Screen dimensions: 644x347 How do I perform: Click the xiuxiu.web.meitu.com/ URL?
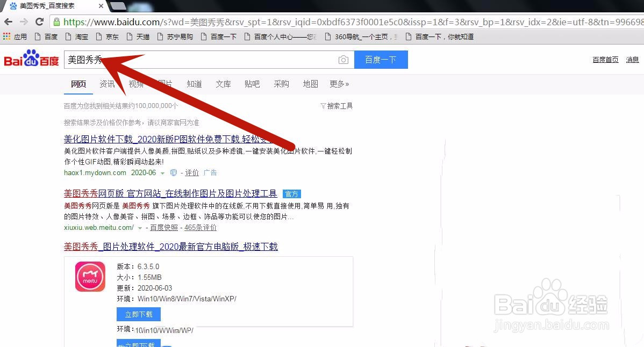(98, 227)
